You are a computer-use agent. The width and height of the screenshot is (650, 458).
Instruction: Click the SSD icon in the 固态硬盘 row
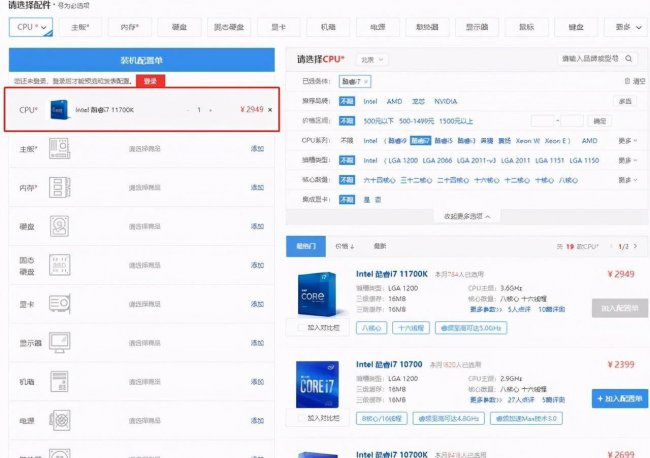pos(59,265)
